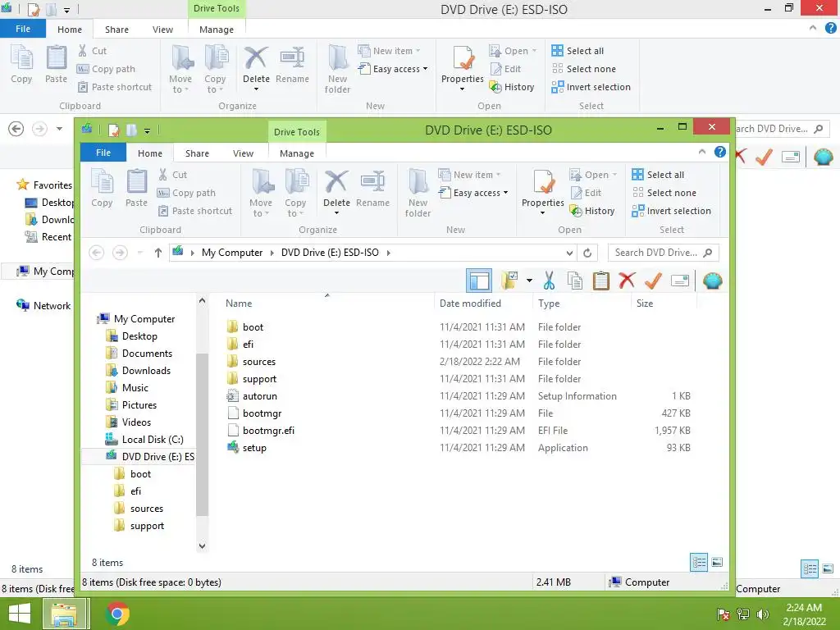Open address bar history dropdown
The image size is (840, 630).
click(x=569, y=253)
